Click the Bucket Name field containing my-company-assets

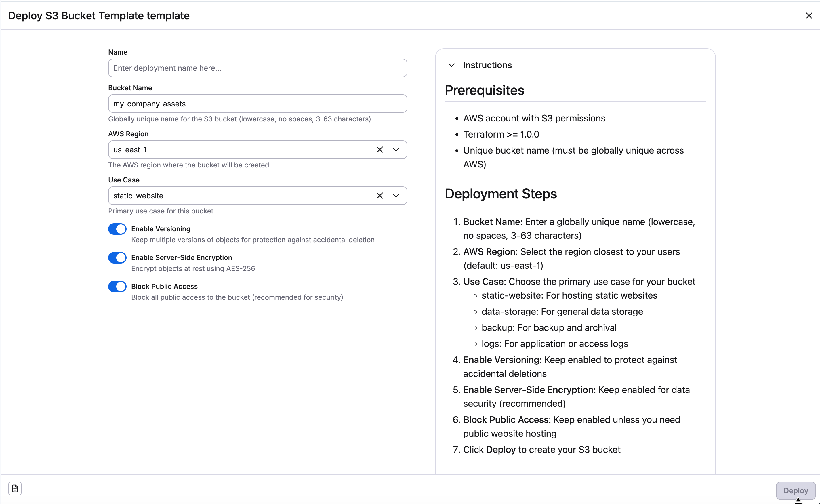(257, 104)
